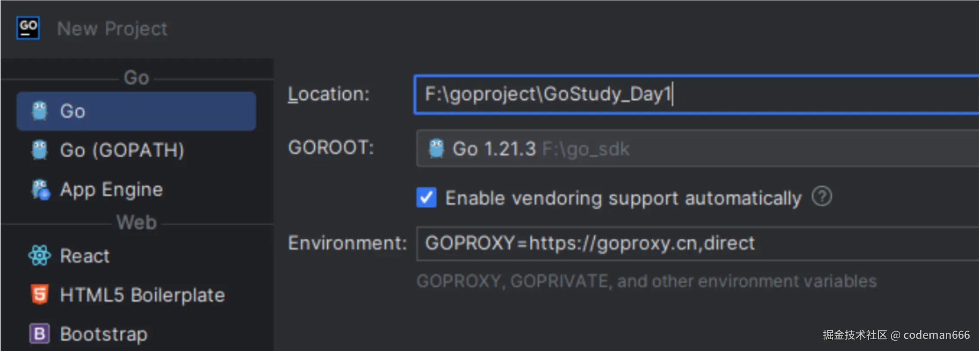Select Go project type in list
The image size is (980, 351).
(x=136, y=111)
